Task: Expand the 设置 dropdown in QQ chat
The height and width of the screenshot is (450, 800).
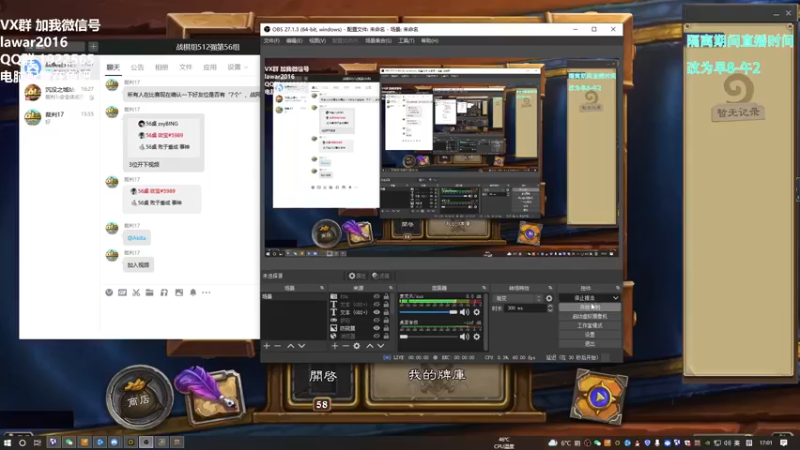Action: 237,67
